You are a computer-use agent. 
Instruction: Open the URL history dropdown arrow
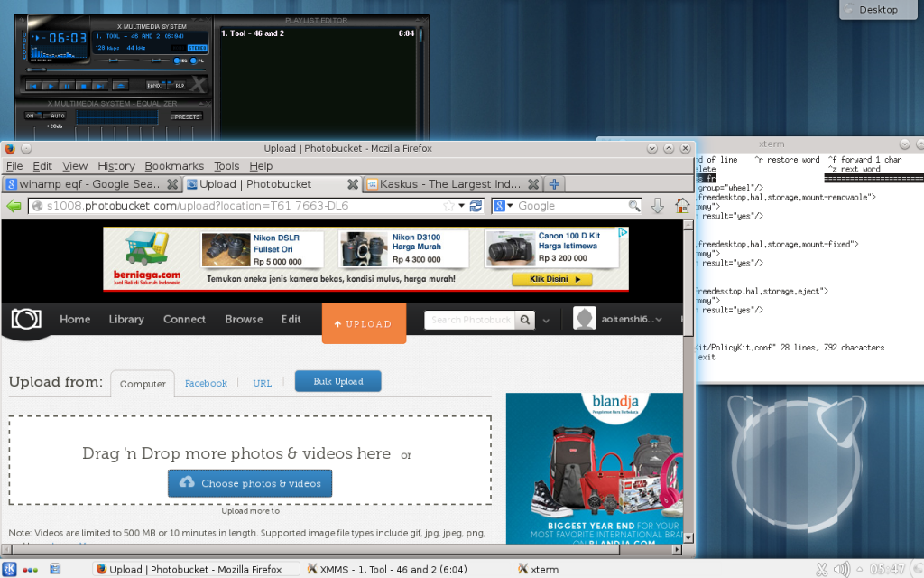coord(461,206)
